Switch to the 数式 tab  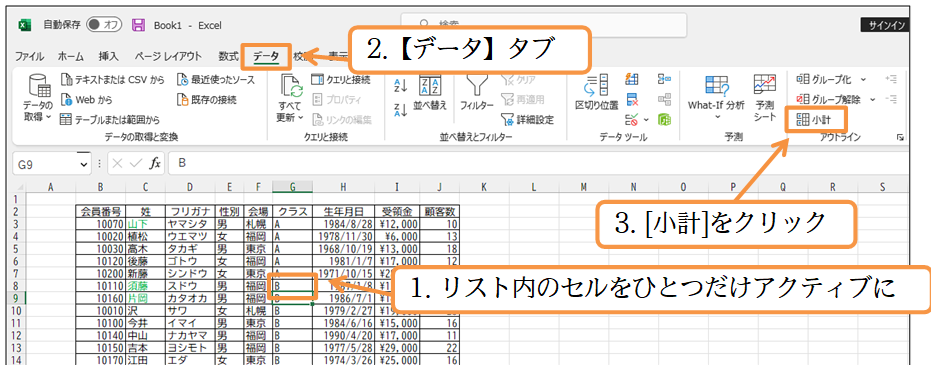point(228,56)
